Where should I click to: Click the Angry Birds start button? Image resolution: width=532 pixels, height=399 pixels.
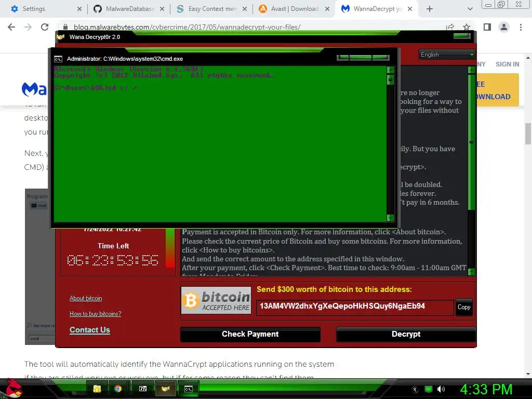[12, 389]
